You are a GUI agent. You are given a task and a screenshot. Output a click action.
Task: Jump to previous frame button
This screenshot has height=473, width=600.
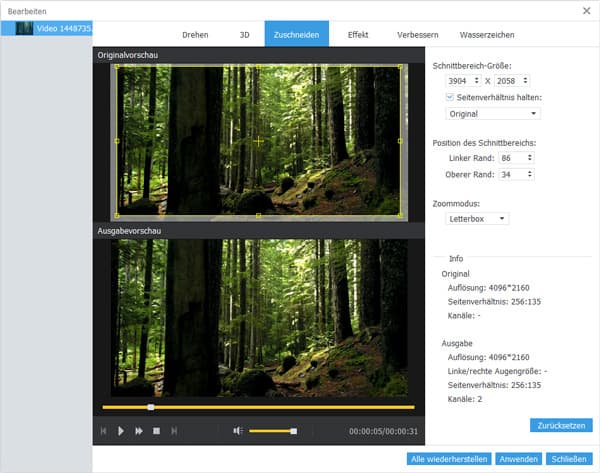tap(103, 431)
